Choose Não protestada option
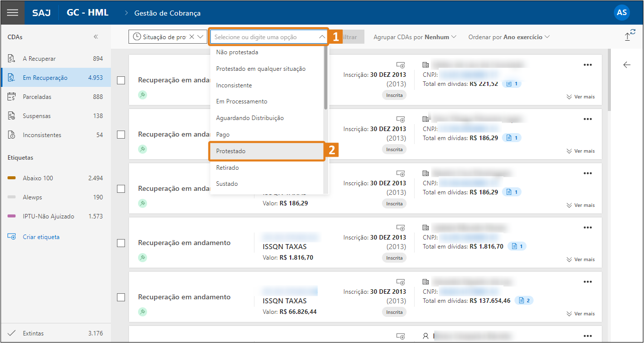 tap(237, 52)
